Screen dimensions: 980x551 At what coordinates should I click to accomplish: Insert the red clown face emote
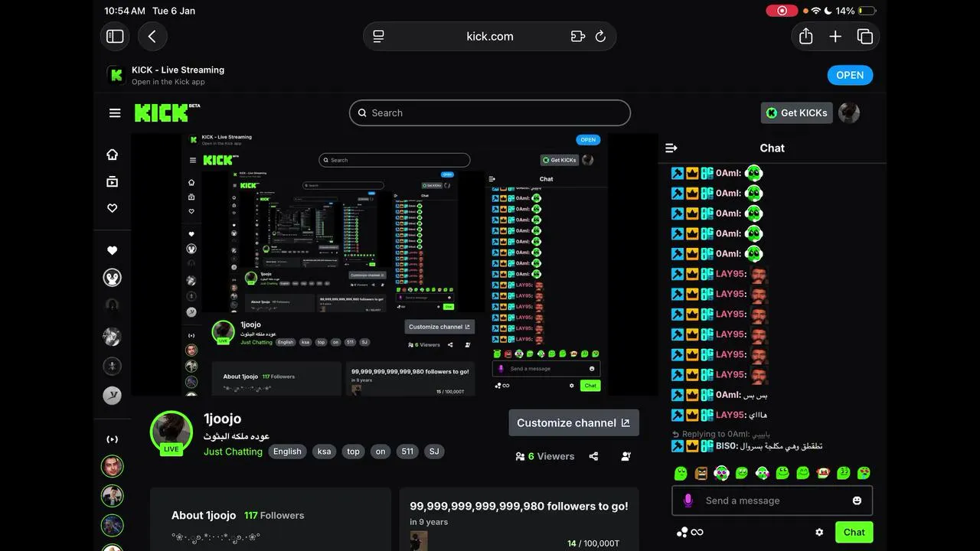tap(823, 473)
